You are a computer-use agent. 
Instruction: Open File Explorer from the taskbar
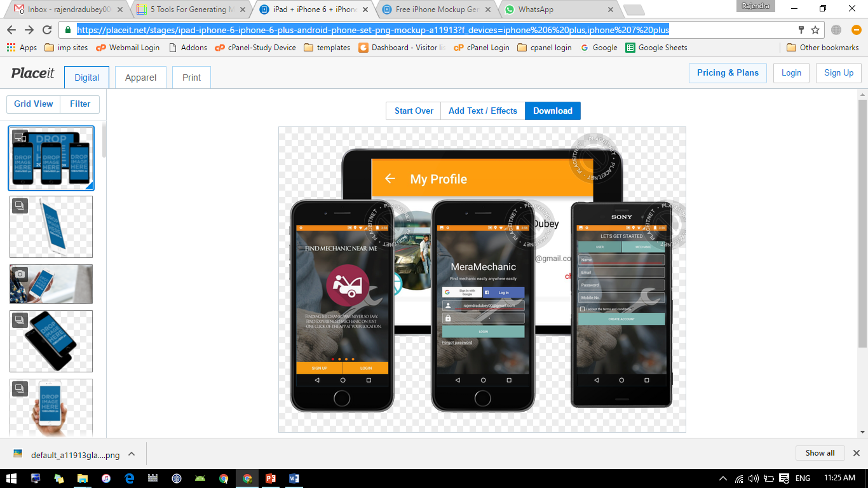tap(83, 478)
